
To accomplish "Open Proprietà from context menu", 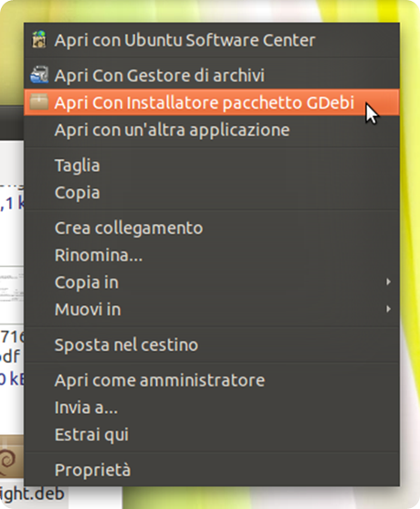I will [x=212, y=470].
